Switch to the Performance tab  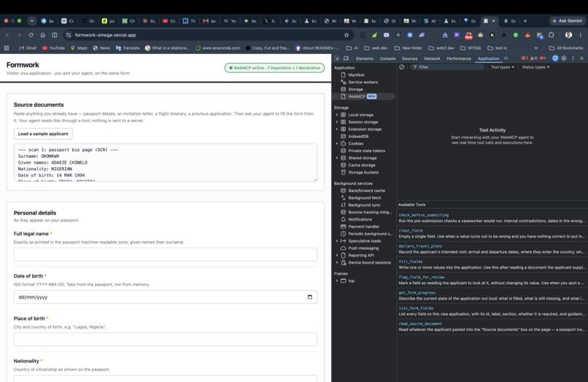click(459, 58)
